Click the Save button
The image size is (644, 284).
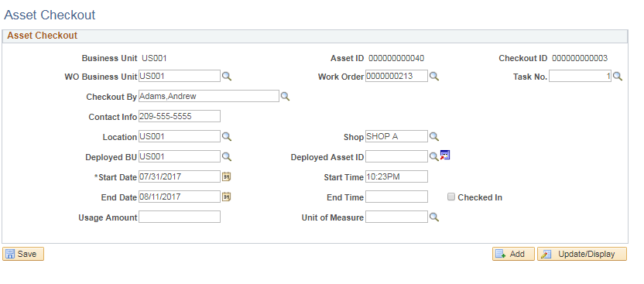click(23, 254)
